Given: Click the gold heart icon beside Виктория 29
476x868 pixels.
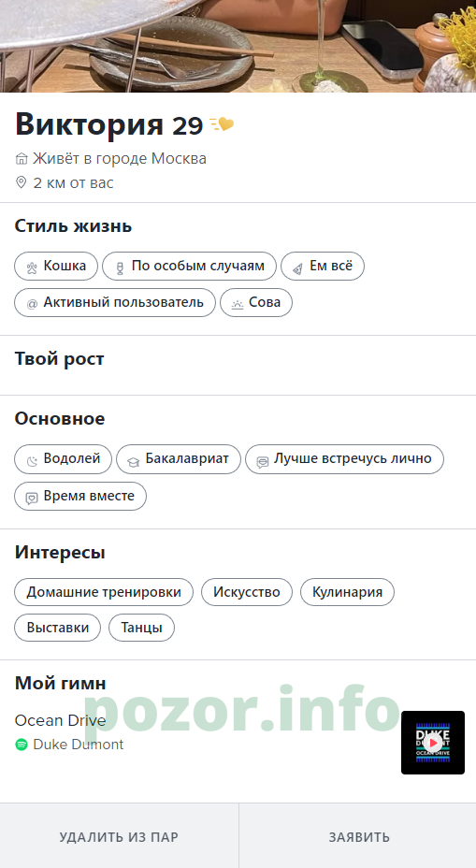Looking at the screenshot, I should [x=222, y=125].
